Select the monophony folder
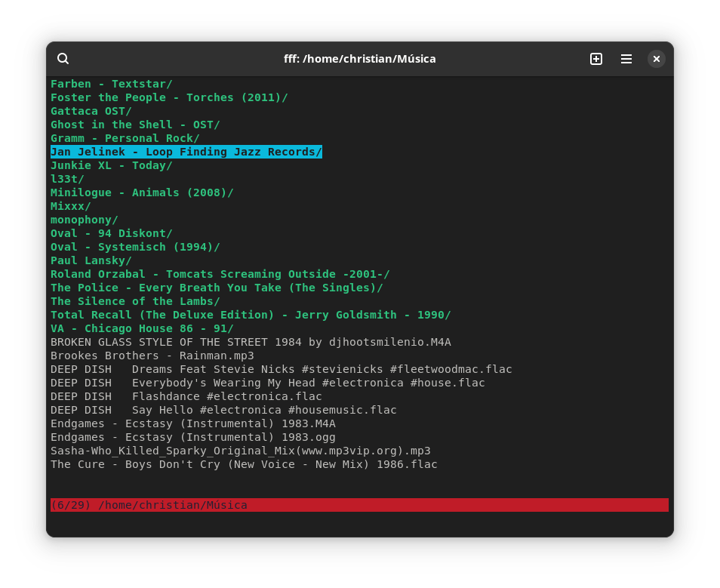 [84, 220]
